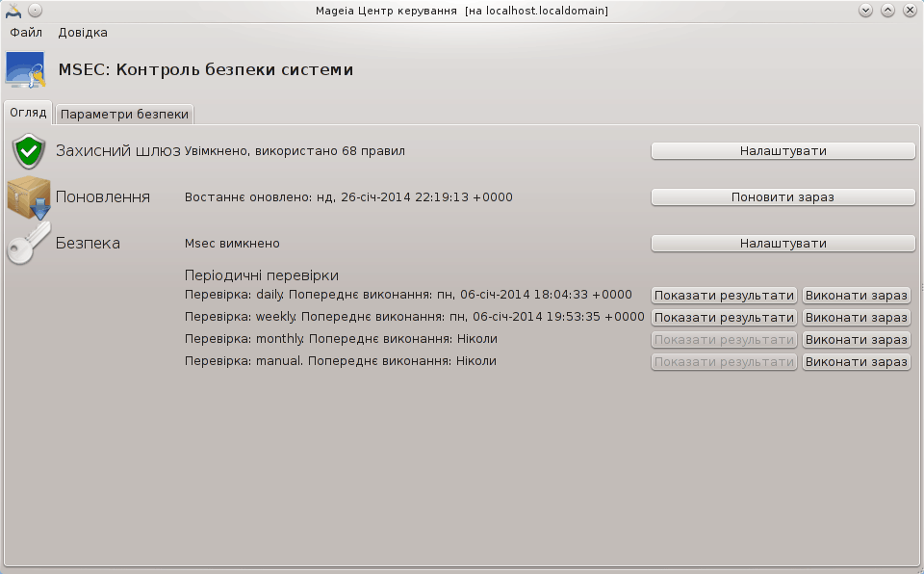The width and height of the screenshot is (924, 574).
Task: Click Налаштувати for Захисний шлюз
Action: click(783, 151)
